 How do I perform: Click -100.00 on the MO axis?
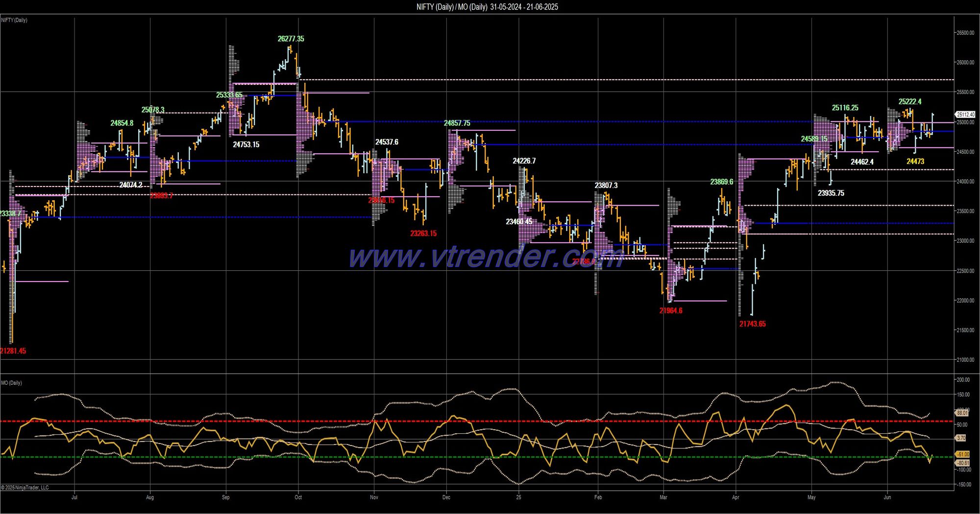963,469
